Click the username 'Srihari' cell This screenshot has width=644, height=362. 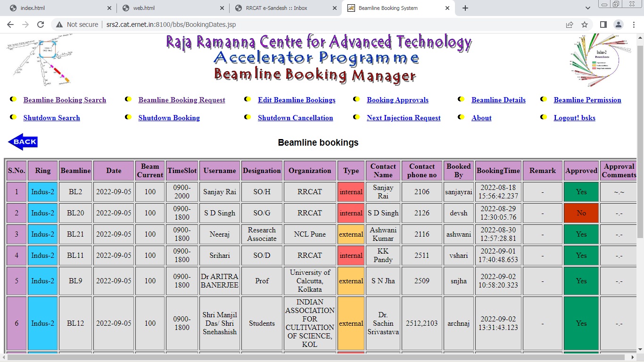pyautogui.click(x=220, y=255)
